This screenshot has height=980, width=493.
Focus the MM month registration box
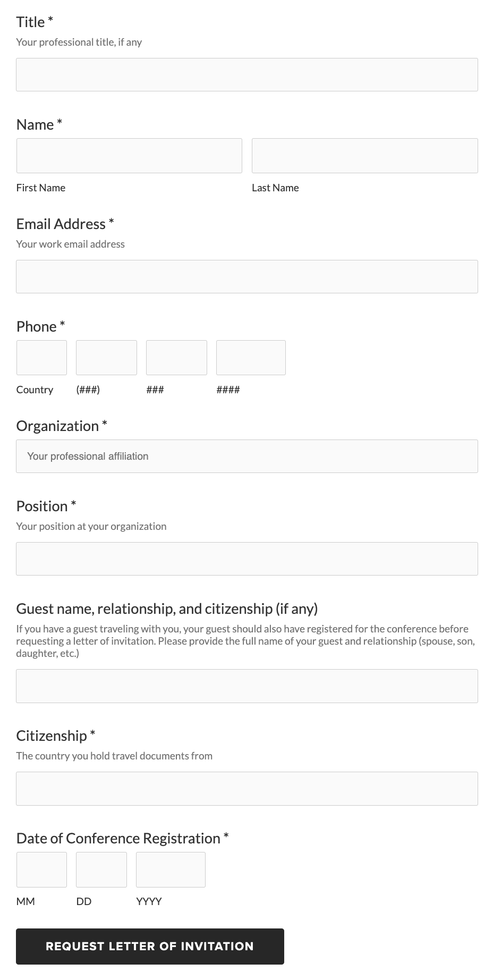tap(41, 869)
